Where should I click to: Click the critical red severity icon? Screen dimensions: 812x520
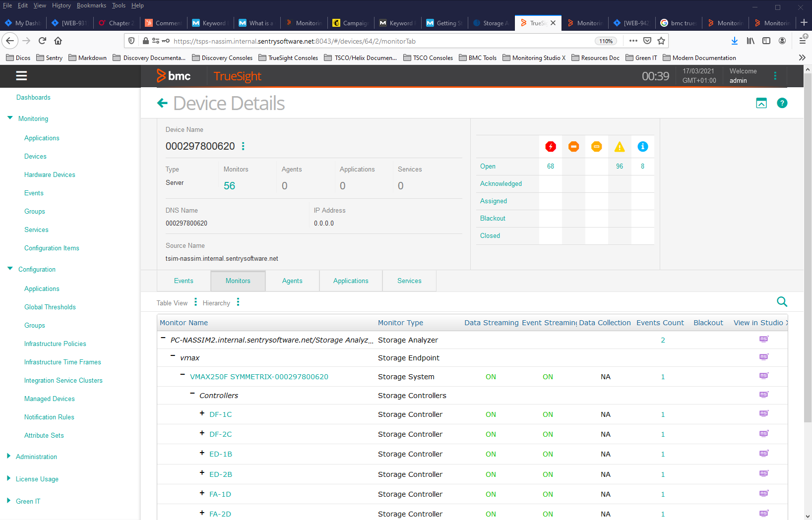pos(551,147)
